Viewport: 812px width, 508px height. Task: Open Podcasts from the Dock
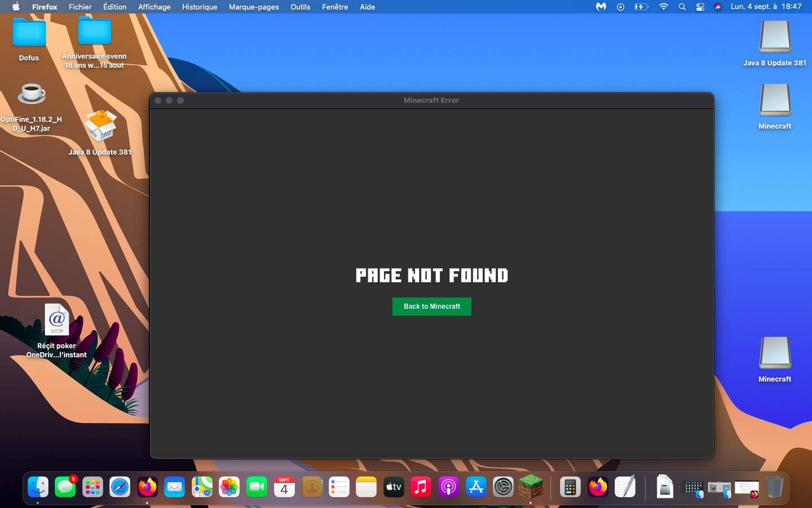point(448,487)
